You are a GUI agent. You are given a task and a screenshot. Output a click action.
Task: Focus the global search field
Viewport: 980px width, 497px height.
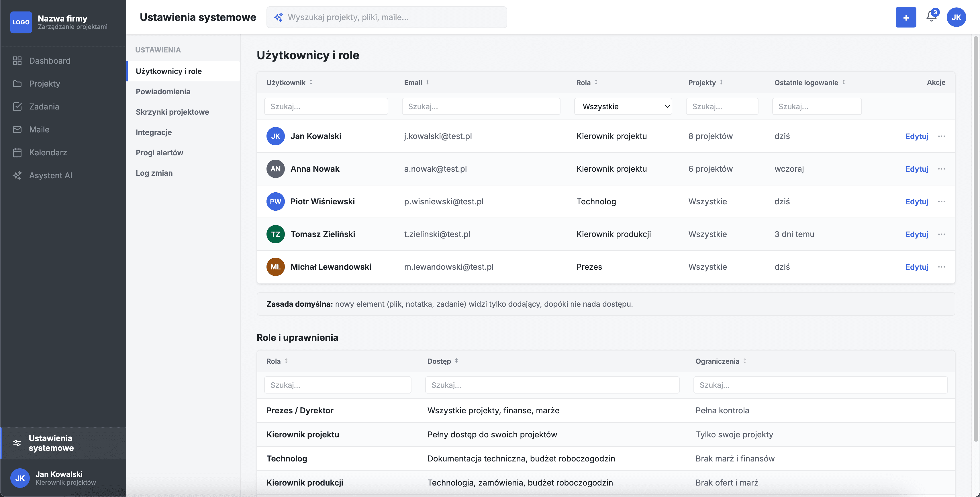pos(387,17)
